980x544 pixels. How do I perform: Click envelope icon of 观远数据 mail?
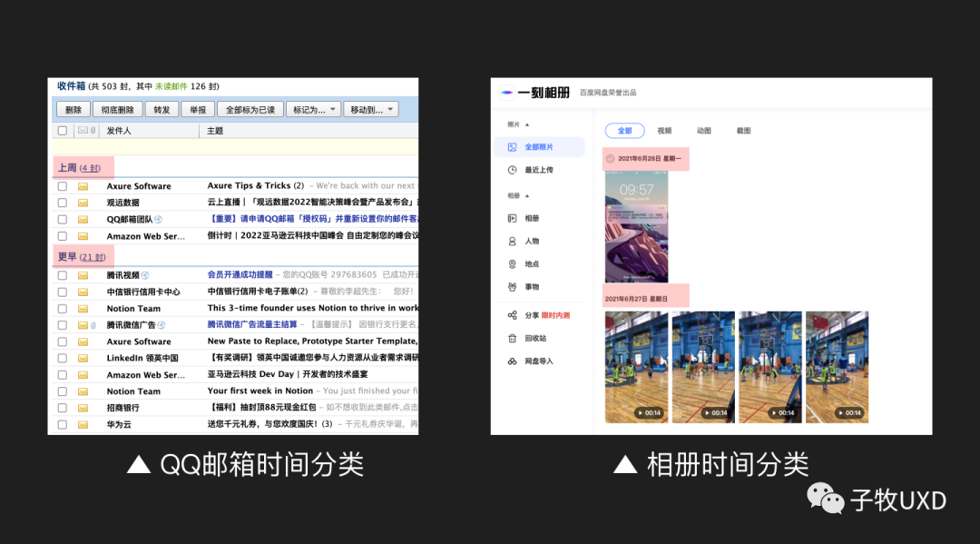(83, 203)
